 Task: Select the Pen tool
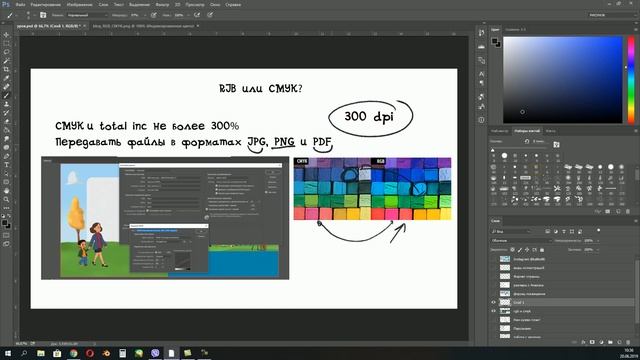pyautogui.click(x=6, y=156)
